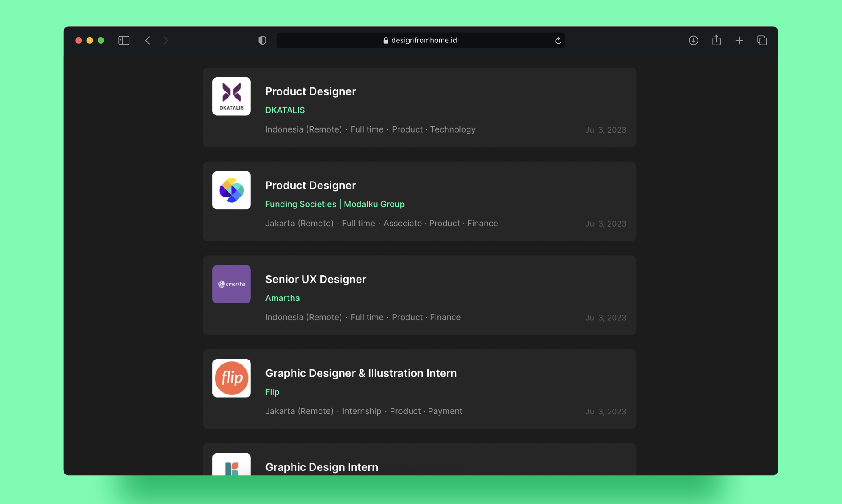Click the Funding Societies colorful logo
The image size is (842, 504).
click(231, 190)
